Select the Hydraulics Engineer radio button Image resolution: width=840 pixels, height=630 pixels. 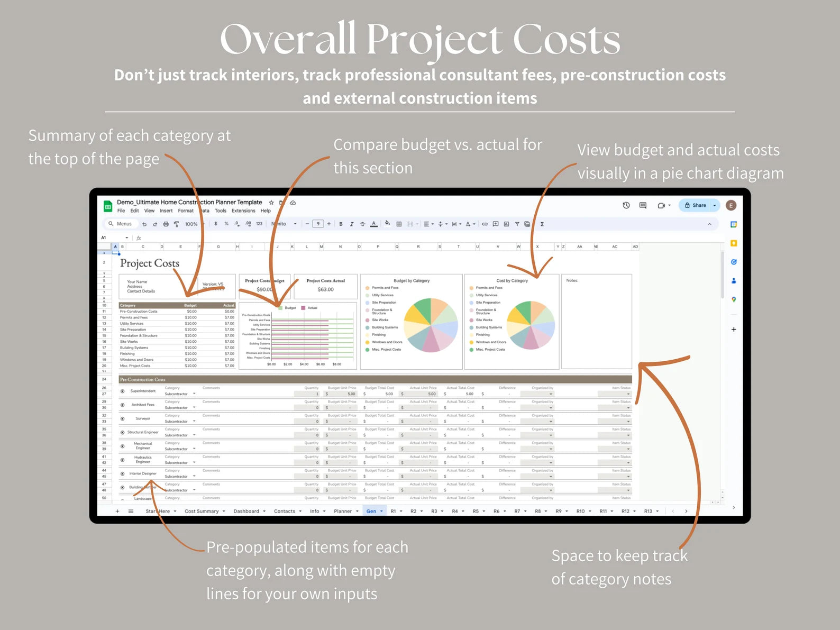coord(122,460)
